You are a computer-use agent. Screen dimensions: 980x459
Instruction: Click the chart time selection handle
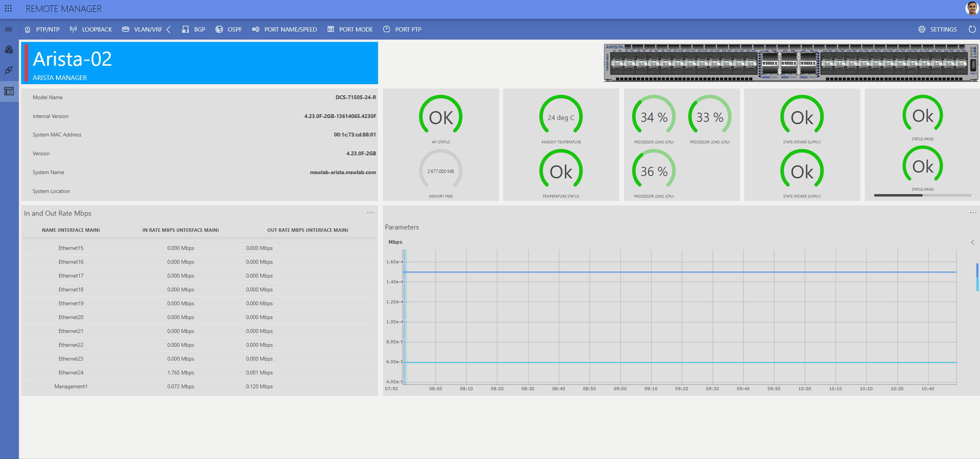tap(405, 317)
